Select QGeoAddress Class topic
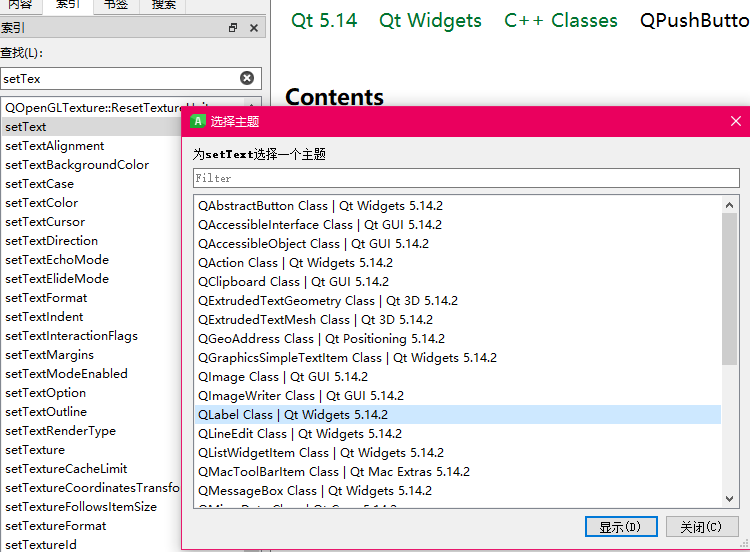The width and height of the screenshot is (750, 552). [458, 339]
